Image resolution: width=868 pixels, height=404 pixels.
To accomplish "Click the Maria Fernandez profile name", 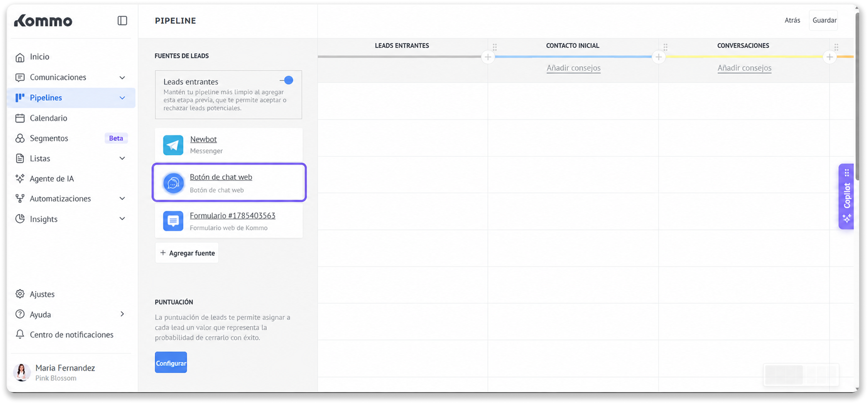I will (x=65, y=368).
